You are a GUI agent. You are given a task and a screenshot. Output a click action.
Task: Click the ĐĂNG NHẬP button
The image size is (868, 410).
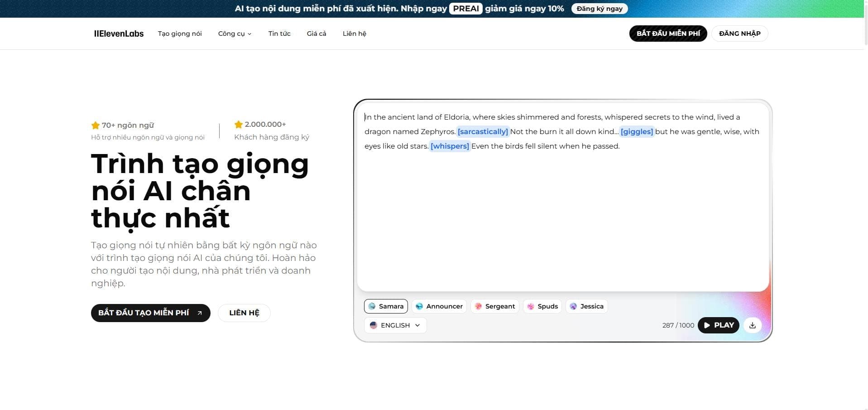tap(739, 33)
